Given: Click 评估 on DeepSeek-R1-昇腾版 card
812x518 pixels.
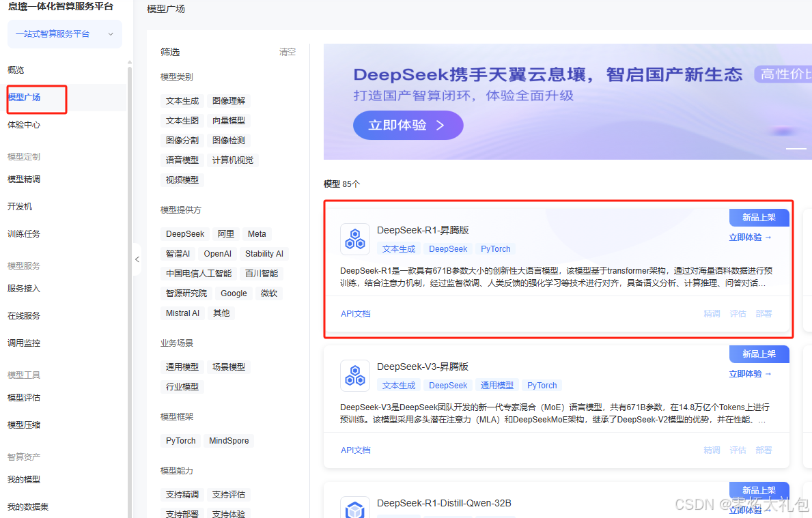Looking at the screenshot, I should pos(738,313).
